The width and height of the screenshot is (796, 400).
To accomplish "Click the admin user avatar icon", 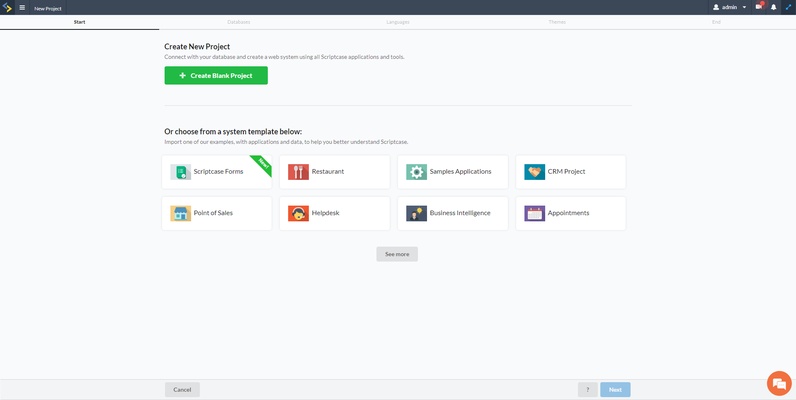I will click(x=716, y=7).
